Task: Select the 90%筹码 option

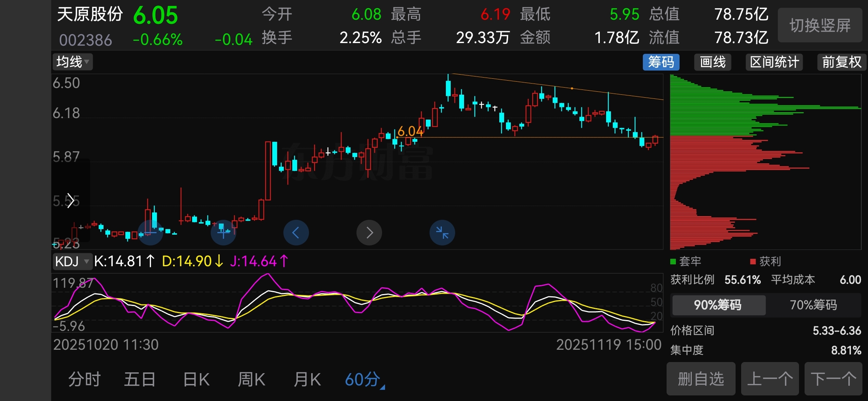Action: point(718,305)
